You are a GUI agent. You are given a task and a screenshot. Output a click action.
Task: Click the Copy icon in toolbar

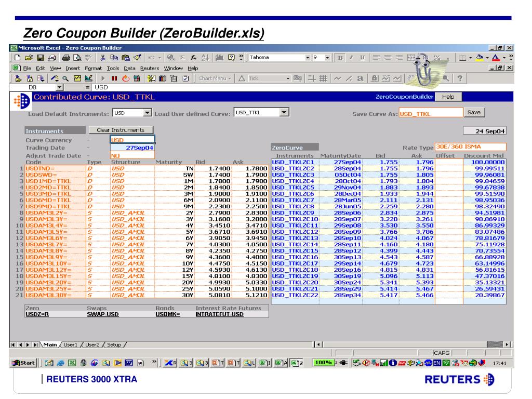coord(114,58)
